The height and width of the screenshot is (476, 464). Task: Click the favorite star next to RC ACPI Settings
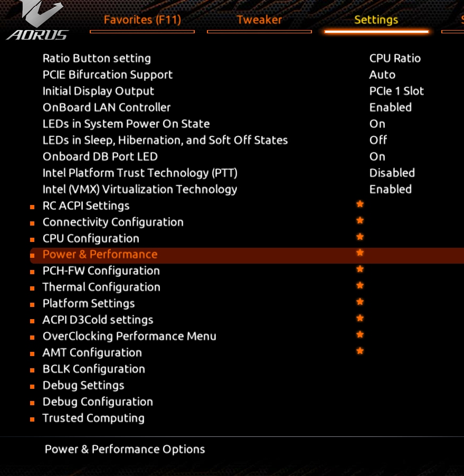(x=360, y=204)
